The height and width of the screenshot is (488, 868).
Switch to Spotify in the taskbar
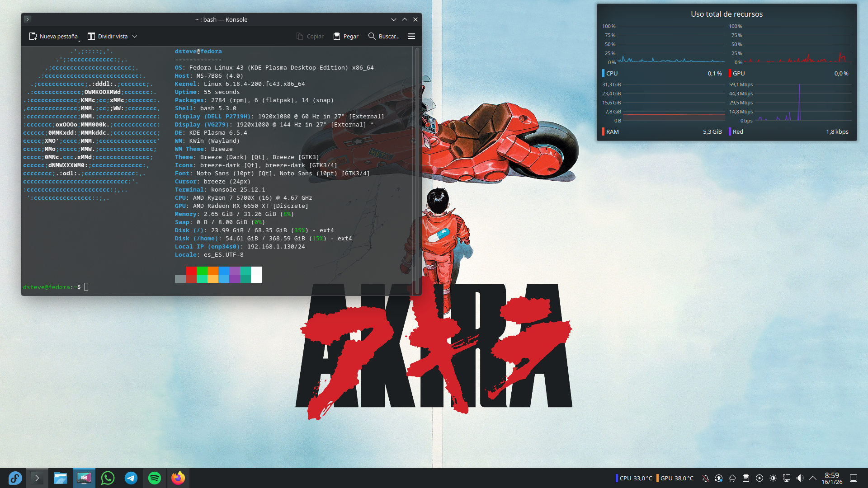click(155, 478)
